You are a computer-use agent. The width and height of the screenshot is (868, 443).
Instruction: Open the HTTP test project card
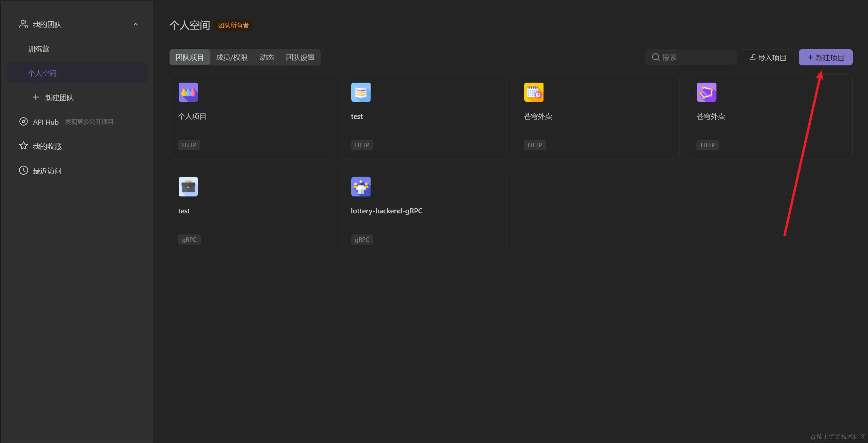[424, 117]
